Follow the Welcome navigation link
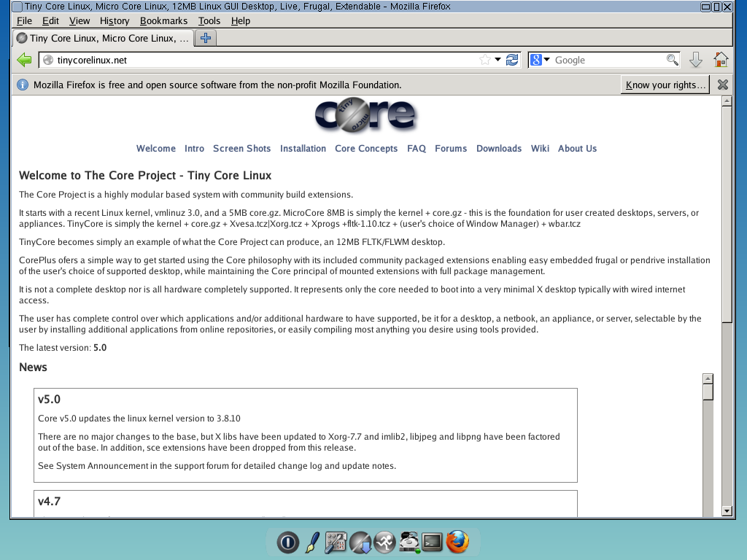747x560 pixels. pyautogui.click(x=156, y=149)
